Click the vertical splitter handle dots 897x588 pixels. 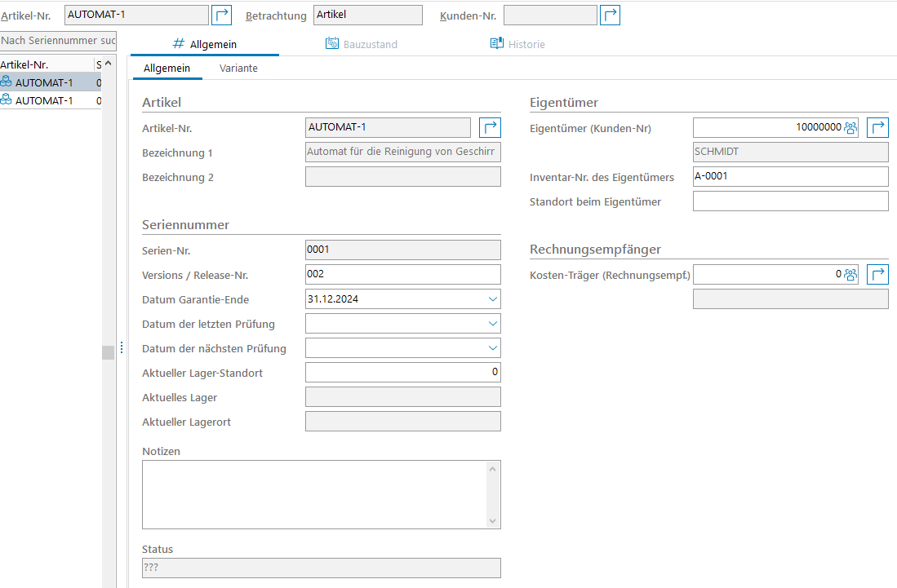click(121, 348)
